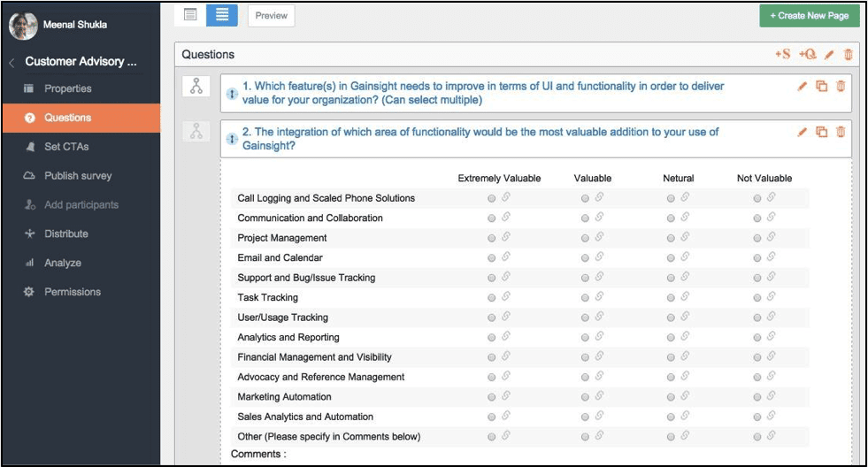Click the back chevron beside Customer Advisory
This screenshot has width=868, height=467.
[x=12, y=63]
